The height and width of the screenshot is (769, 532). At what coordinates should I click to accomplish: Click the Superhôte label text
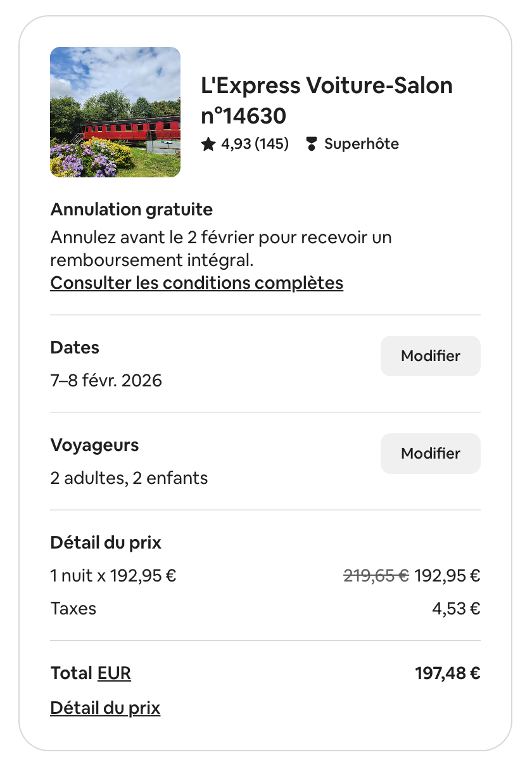pyautogui.click(x=362, y=144)
